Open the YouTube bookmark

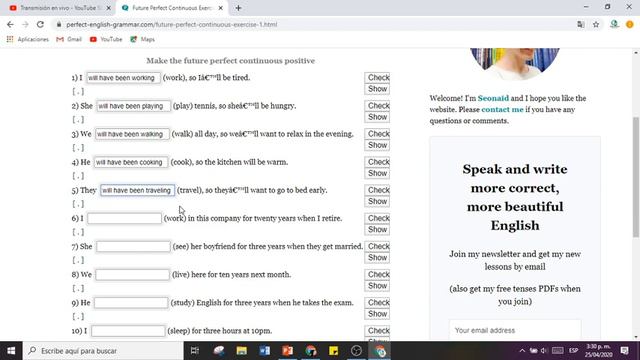[106, 39]
